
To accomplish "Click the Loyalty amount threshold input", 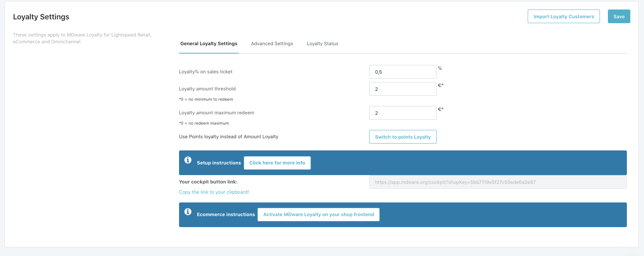I will (x=403, y=89).
